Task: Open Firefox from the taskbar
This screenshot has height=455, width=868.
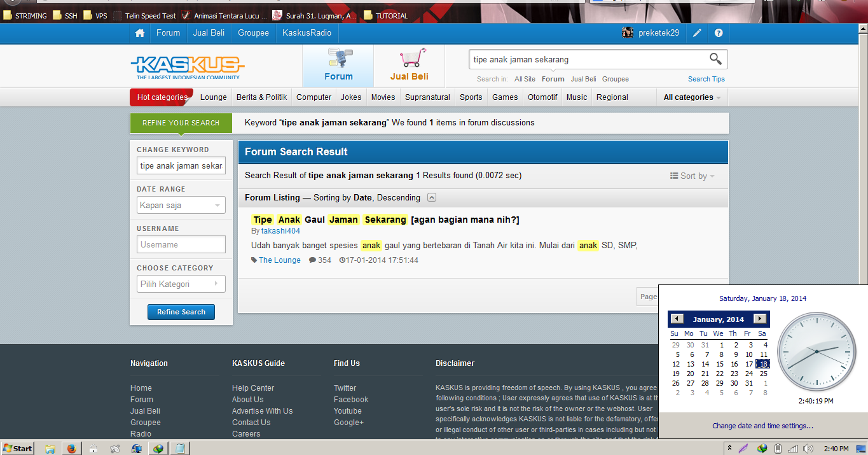Action: [71, 449]
